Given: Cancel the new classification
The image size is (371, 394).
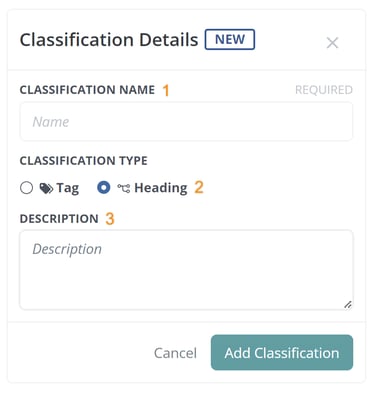Looking at the screenshot, I should pyautogui.click(x=175, y=353).
